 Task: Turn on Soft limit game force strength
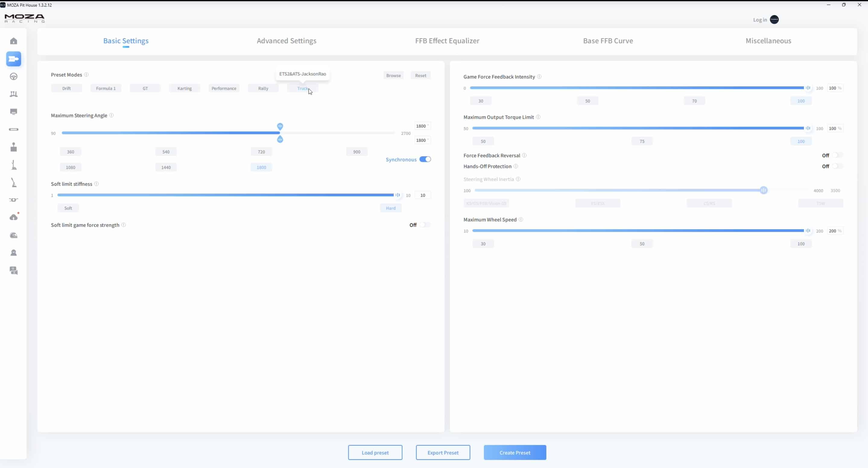click(425, 225)
